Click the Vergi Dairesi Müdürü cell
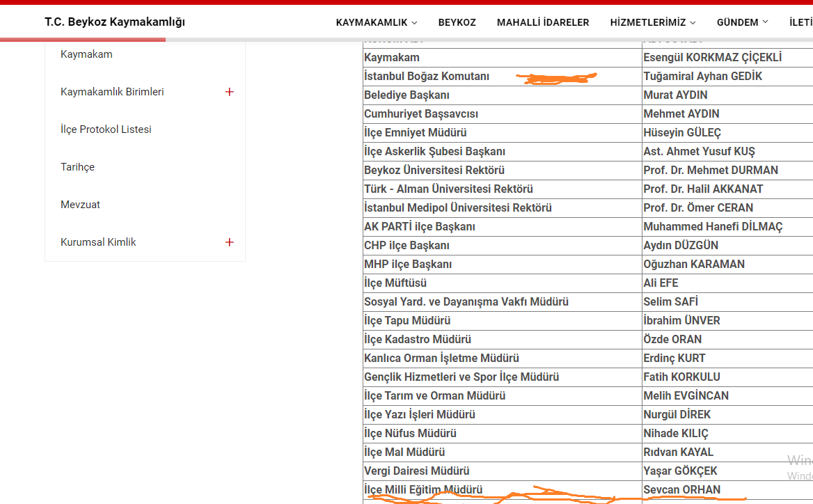The image size is (813, 504). click(503, 471)
